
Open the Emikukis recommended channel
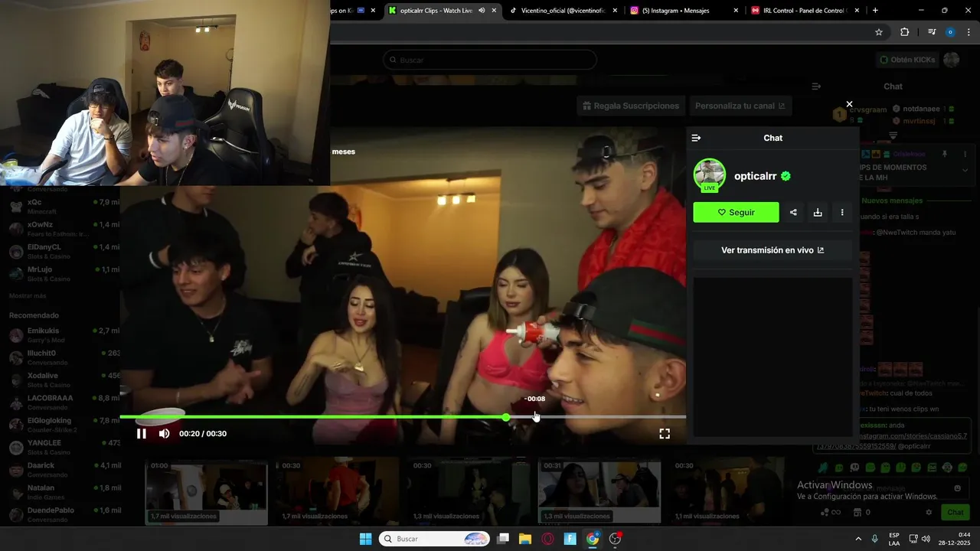60,334
